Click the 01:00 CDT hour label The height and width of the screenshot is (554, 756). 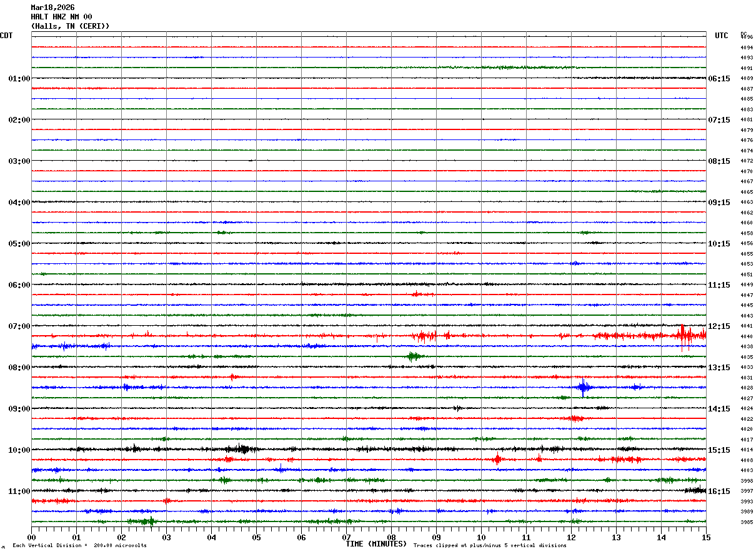click(19, 79)
